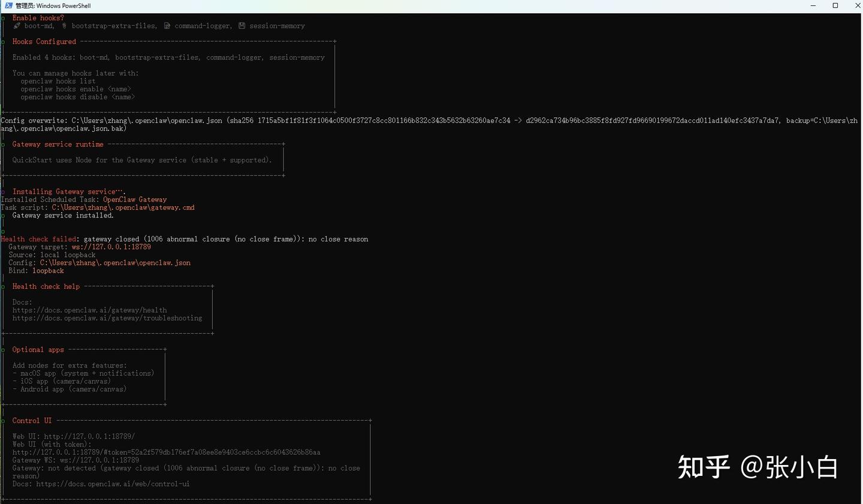The width and height of the screenshot is (863, 504).
Task: Click the icon before session-memory
Action: 242,26
